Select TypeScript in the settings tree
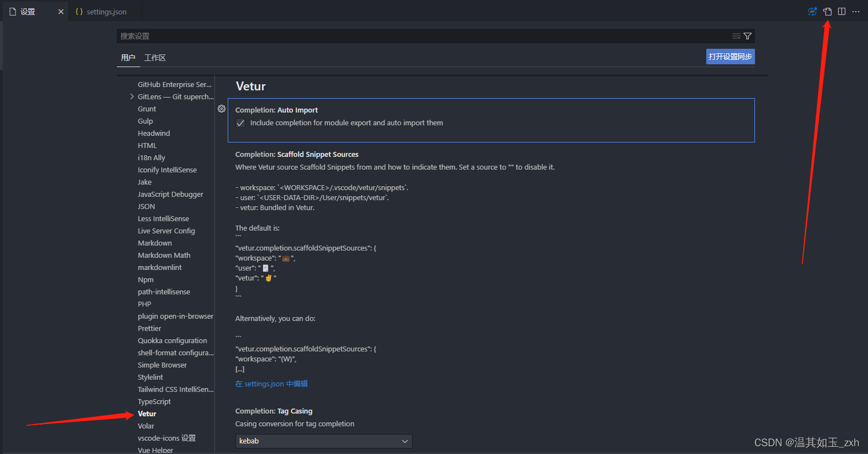The image size is (868, 454). click(x=154, y=401)
